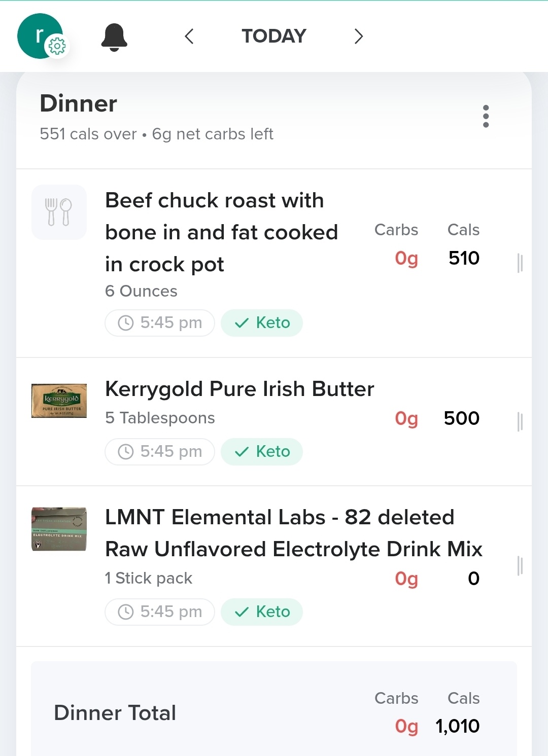
Task: Select the TODAY date header
Action: [x=274, y=37]
